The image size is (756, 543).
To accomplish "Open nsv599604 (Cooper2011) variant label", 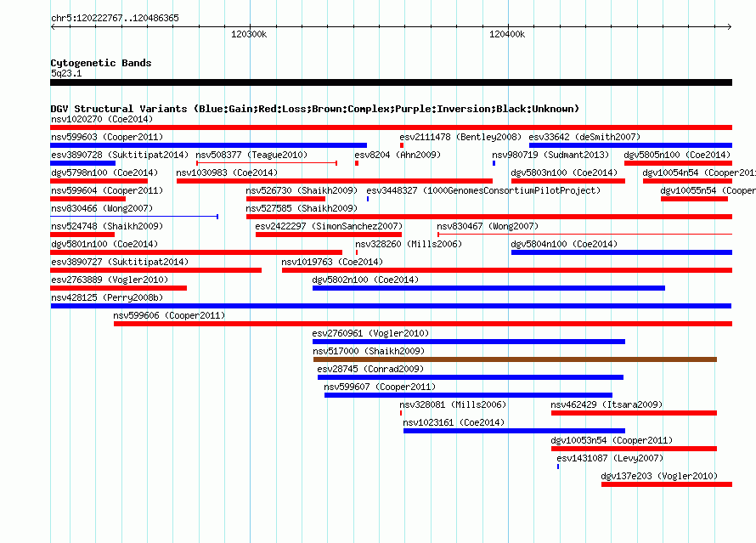I will click(107, 190).
